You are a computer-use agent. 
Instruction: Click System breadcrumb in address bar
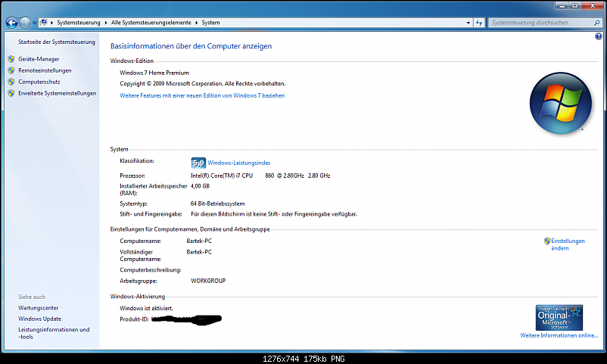(x=210, y=23)
